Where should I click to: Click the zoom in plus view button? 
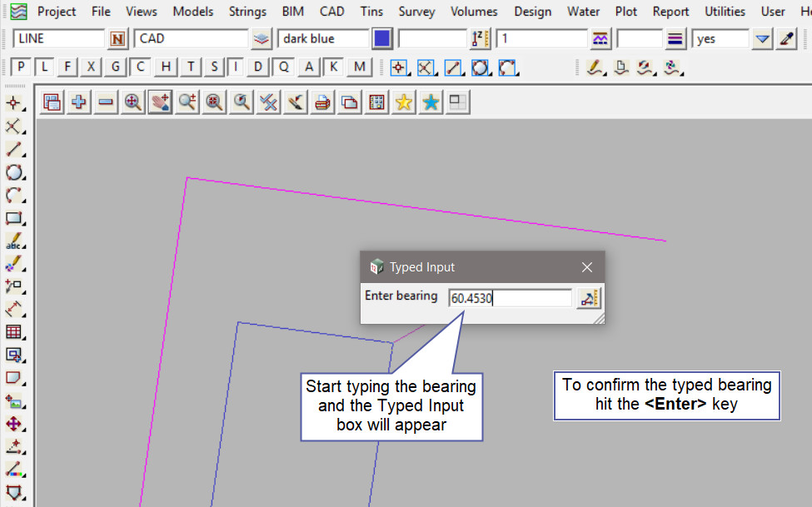79,102
